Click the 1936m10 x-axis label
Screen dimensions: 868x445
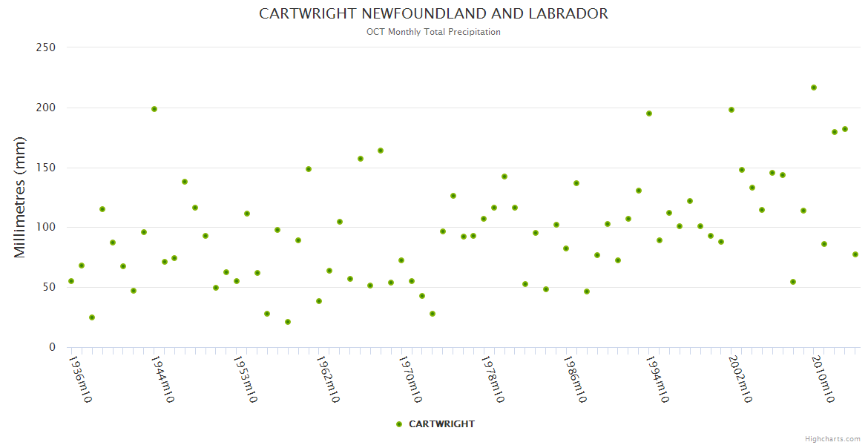tap(80, 380)
